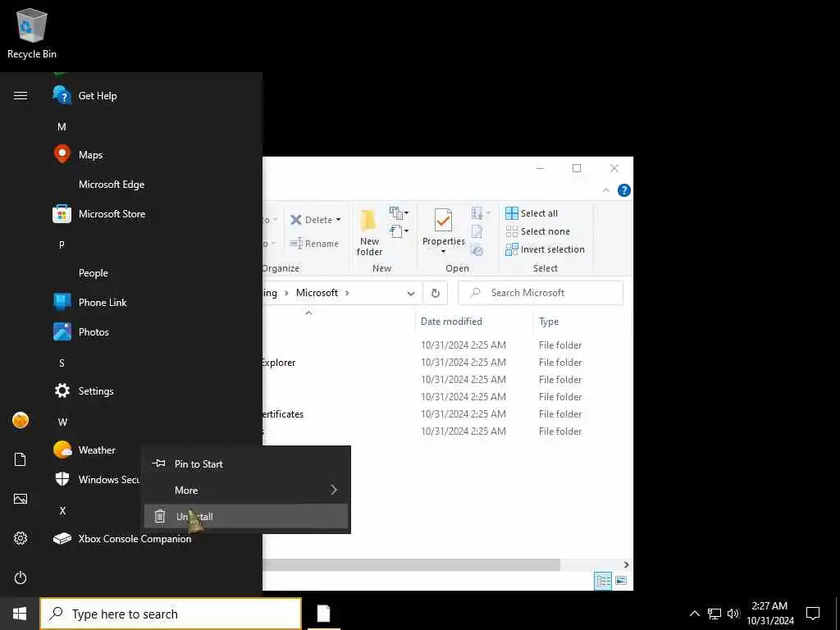Choose Uninstall from context menu
The width and height of the screenshot is (840, 630).
pos(246,517)
